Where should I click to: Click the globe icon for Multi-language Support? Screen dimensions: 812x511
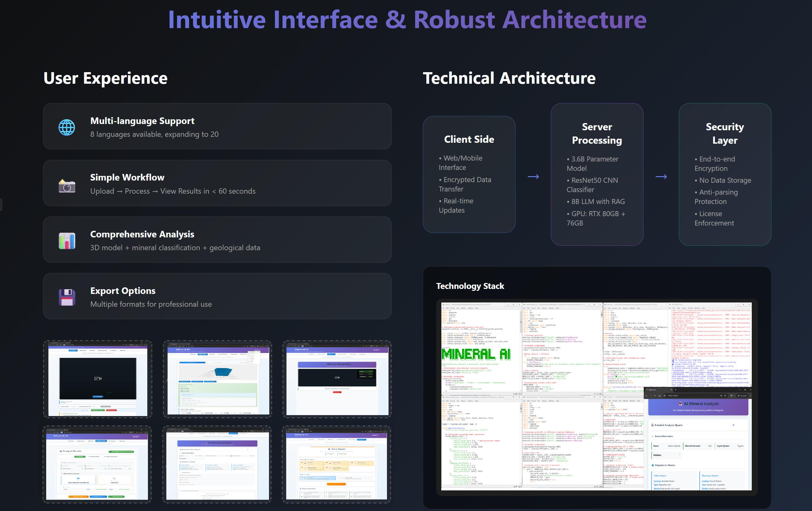tap(67, 127)
